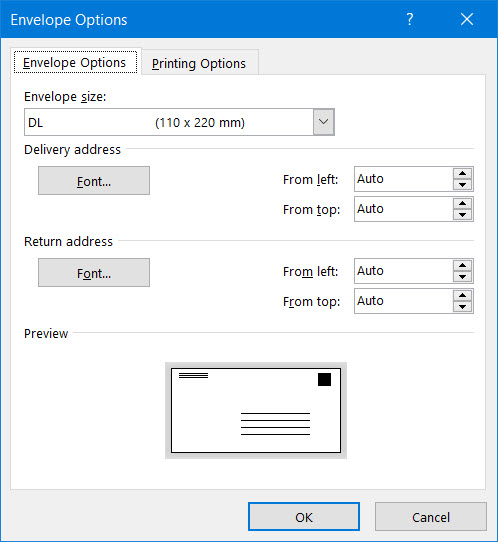Image resolution: width=498 pixels, height=542 pixels.
Task: Expand the Envelope size dropdown arrow
Action: click(324, 122)
